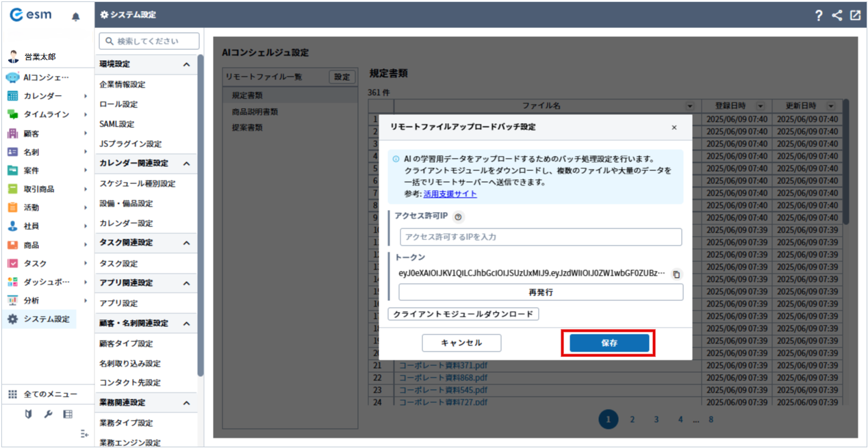
Task: Select ロール設定 in settings list
Action: point(118,105)
